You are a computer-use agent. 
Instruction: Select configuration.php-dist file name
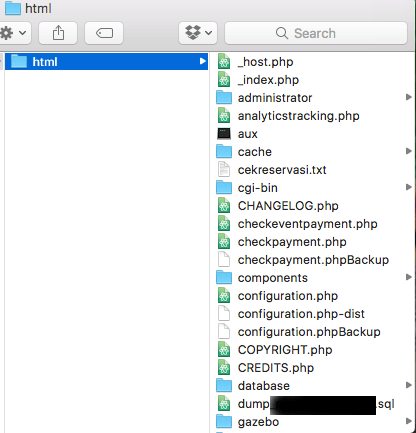(x=301, y=314)
